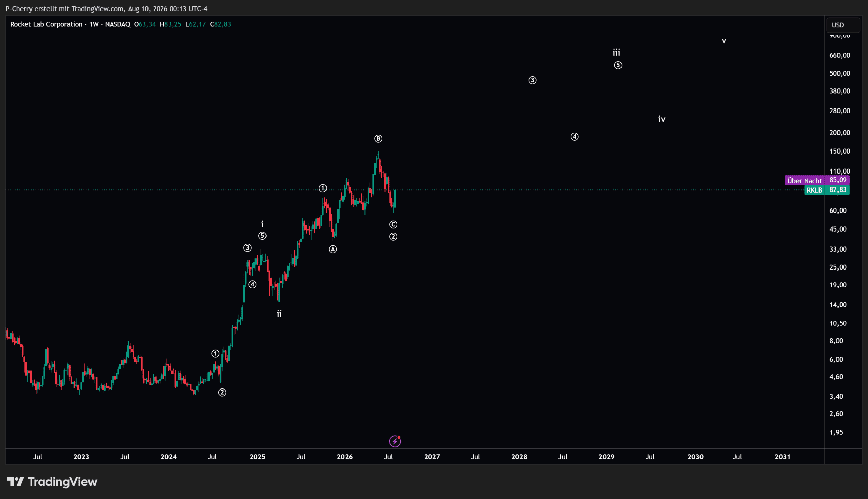Click the 2029 time axis label
The image size is (868, 499).
(607, 457)
